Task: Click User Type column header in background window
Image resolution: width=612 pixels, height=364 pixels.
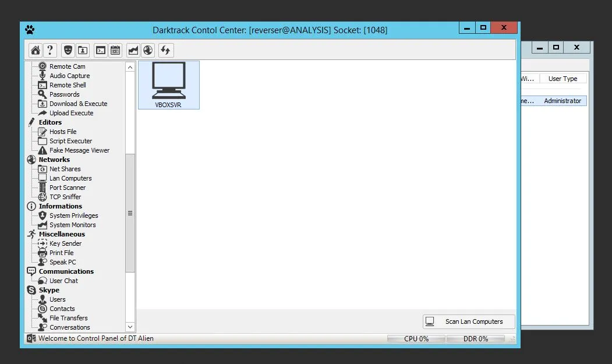Action: [x=563, y=79]
